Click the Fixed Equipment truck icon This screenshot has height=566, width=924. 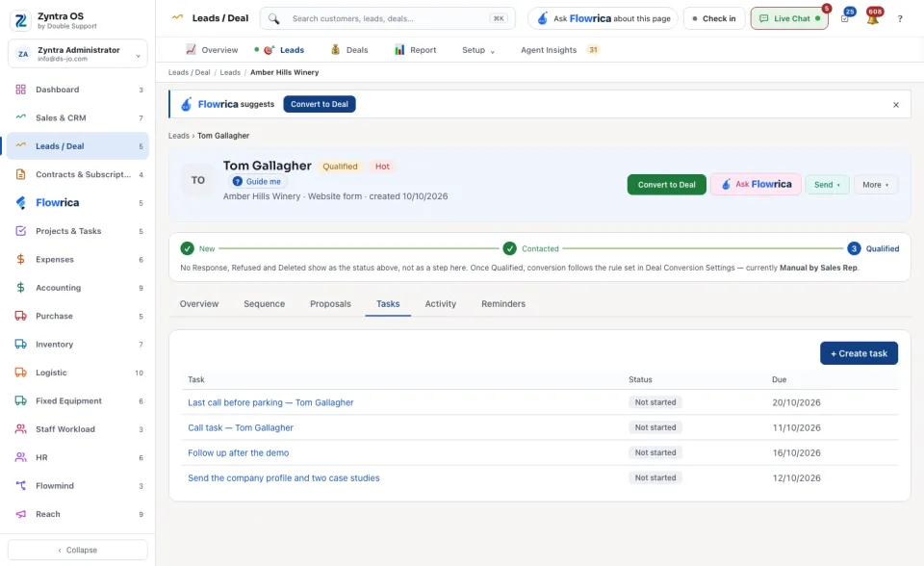(x=20, y=400)
